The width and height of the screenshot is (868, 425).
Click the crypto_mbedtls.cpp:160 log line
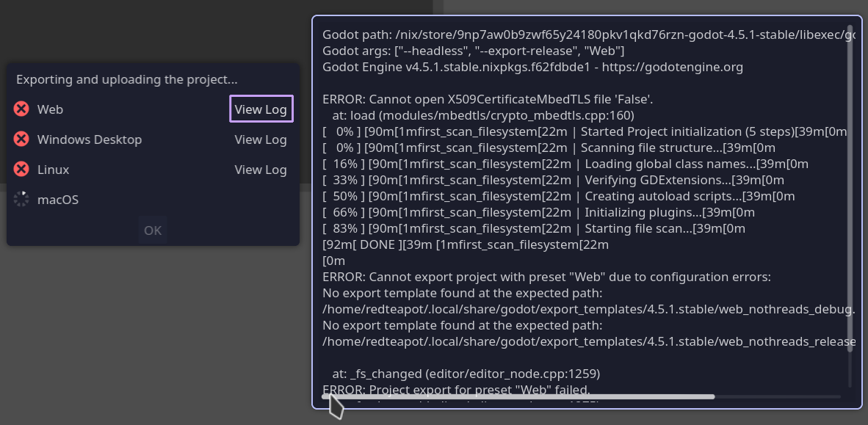483,116
